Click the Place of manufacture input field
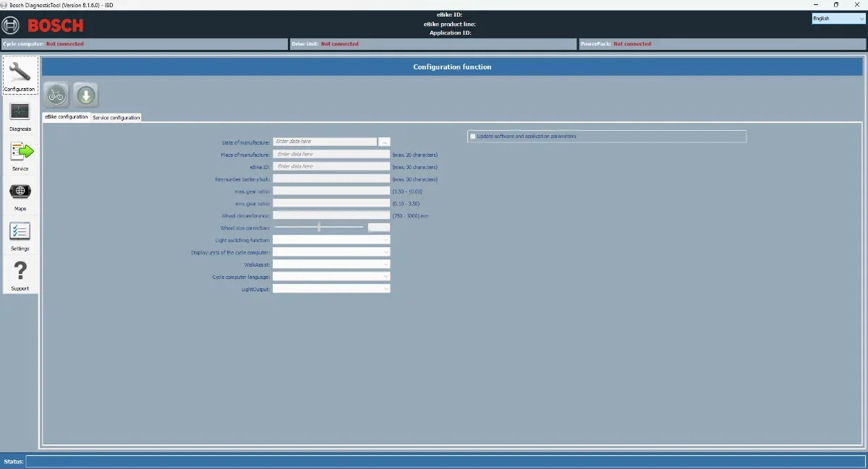Screen dimensions: 868x469 (x=331, y=154)
